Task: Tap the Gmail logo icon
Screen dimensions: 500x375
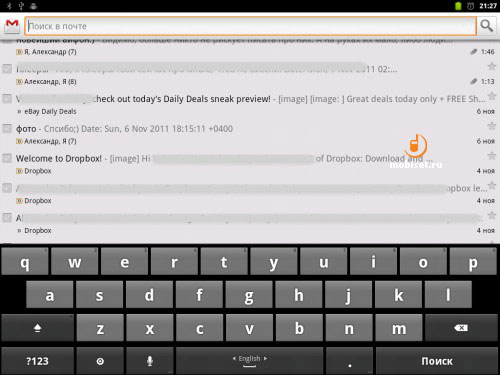Action: pyautogui.click(x=12, y=26)
